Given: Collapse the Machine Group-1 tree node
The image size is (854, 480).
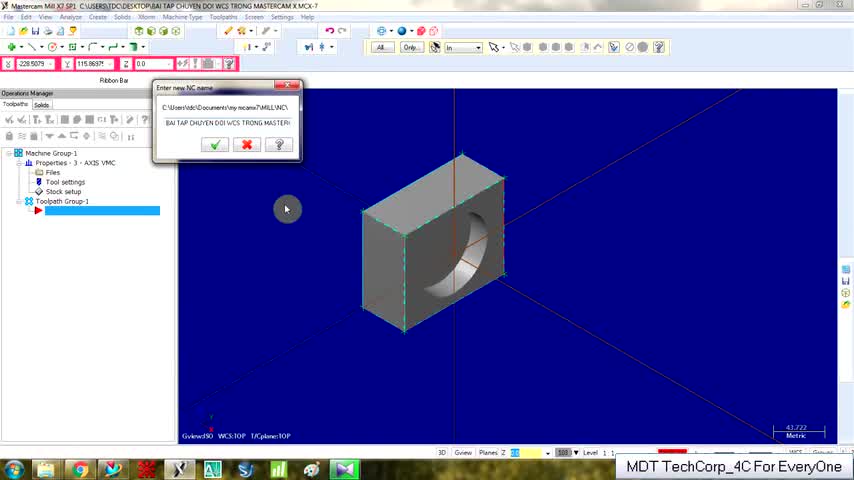Looking at the screenshot, I should coord(9,153).
